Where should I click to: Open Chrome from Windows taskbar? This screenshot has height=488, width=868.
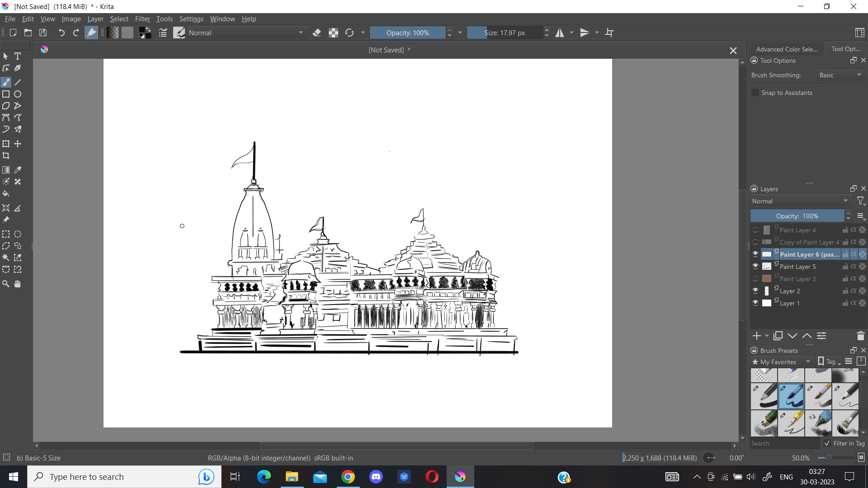click(x=348, y=477)
